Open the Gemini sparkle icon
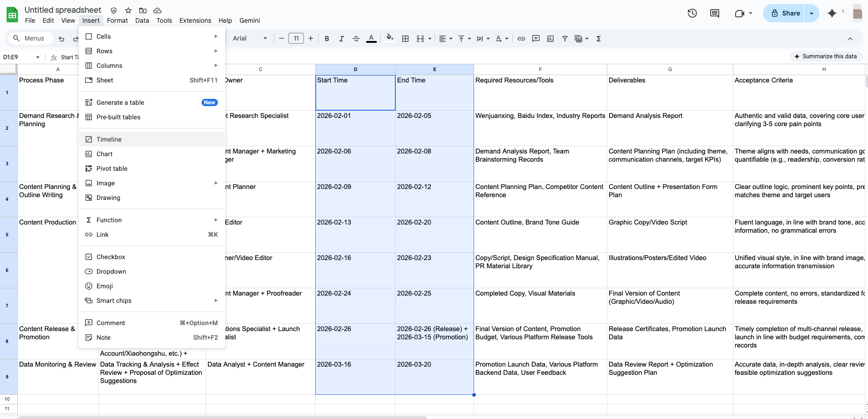This screenshot has height=419, width=868. click(832, 13)
